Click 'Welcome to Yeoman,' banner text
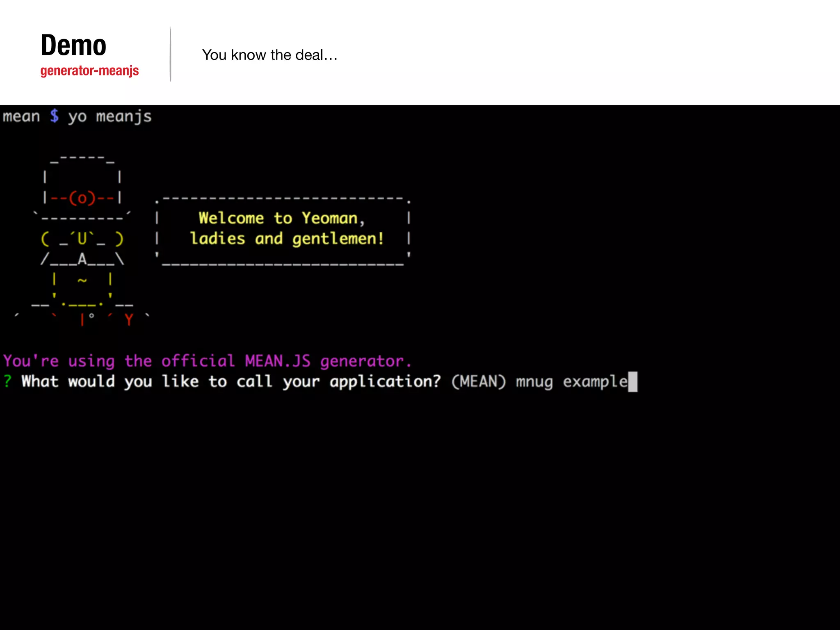 [x=281, y=218]
